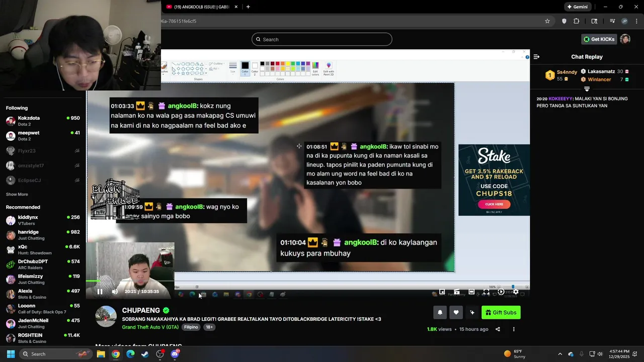The width and height of the screenshot is (644, 362).
Task: Focus the Kick search field
Action: click(322, 39)
